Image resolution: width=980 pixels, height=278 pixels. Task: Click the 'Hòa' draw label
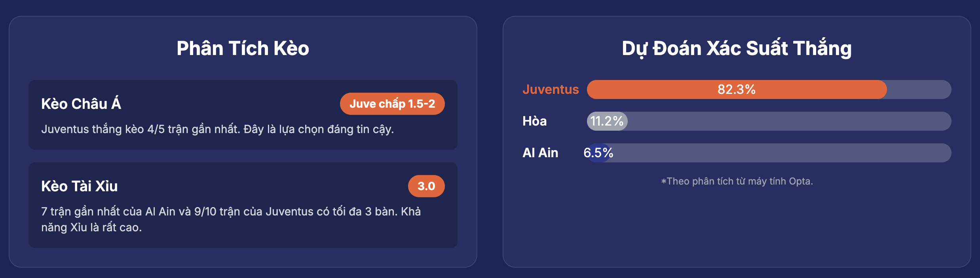pos(534,121)
